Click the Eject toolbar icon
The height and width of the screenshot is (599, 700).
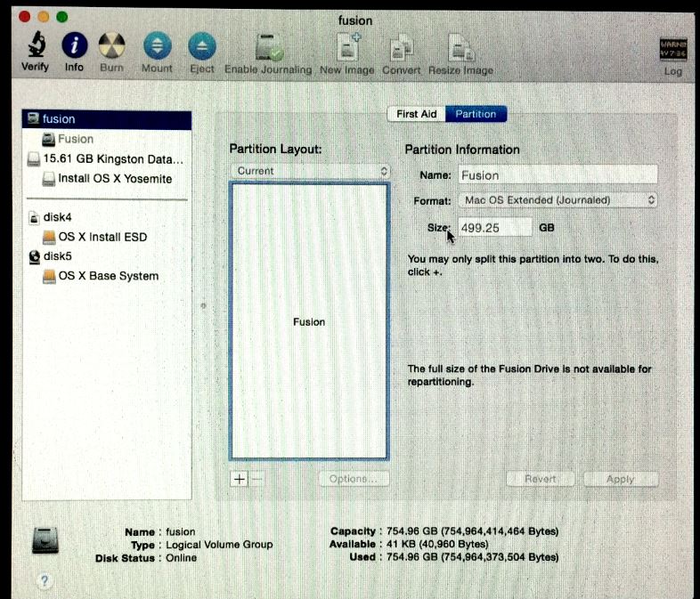pos(202,46)
